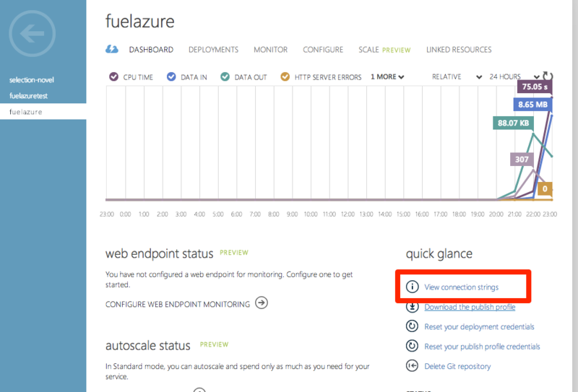Click the cloud quick start icon
The width and height of the screenshot is (578, 392).
112,50
